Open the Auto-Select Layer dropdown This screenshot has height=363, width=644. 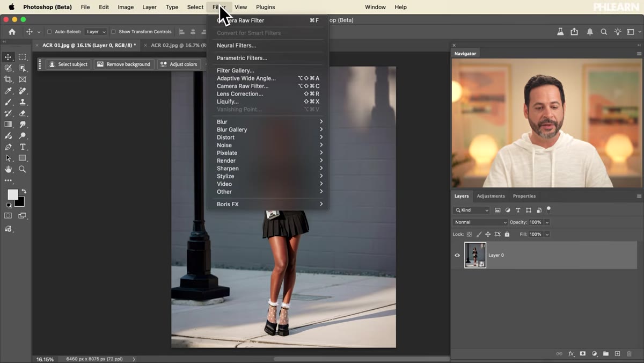pos(96,32)
